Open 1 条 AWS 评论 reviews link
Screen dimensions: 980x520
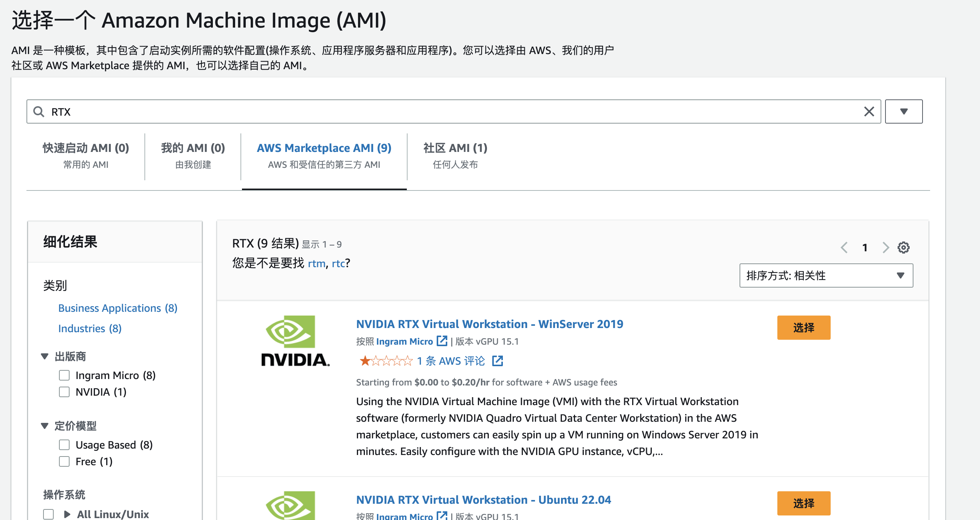451,361
